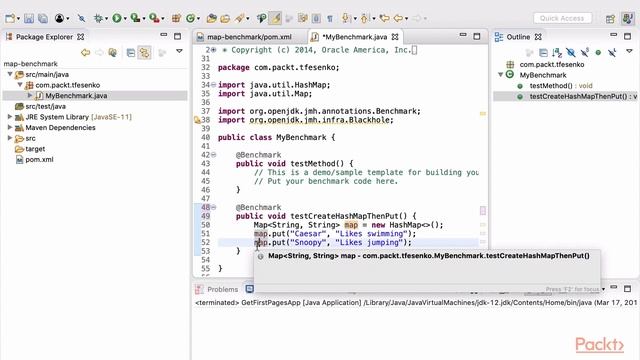Toggle Hide Fields in Outline
The height and width of the screenshot is (360, 640).
[x=571, y=53]
